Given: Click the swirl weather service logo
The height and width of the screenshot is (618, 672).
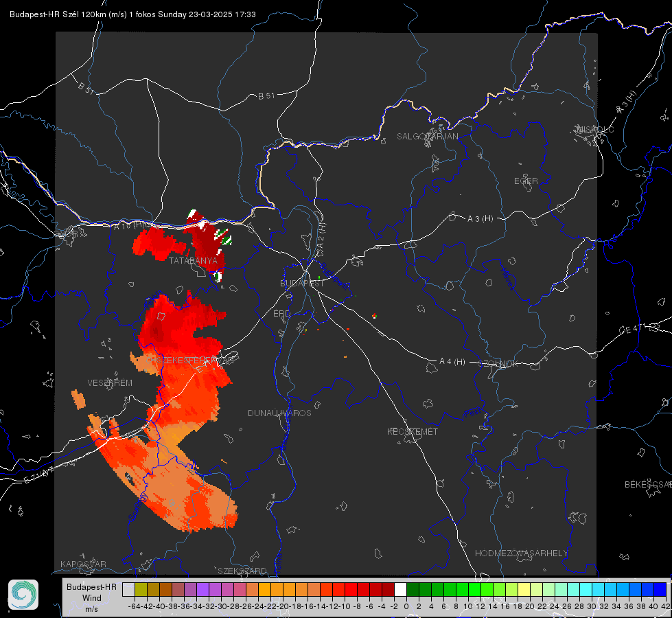Looking at the screenshot, I should 23,595.
